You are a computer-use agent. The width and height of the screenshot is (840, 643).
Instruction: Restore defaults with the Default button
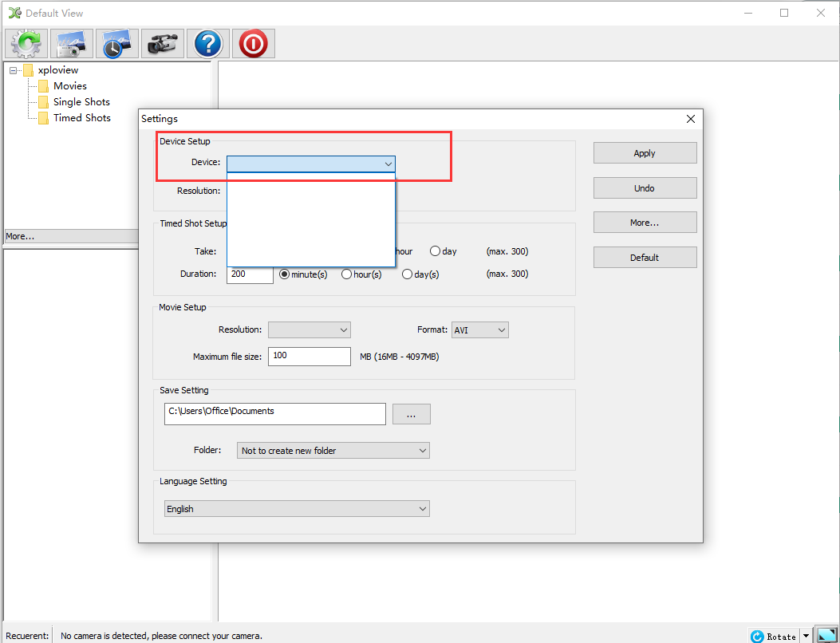coord(645,257)
